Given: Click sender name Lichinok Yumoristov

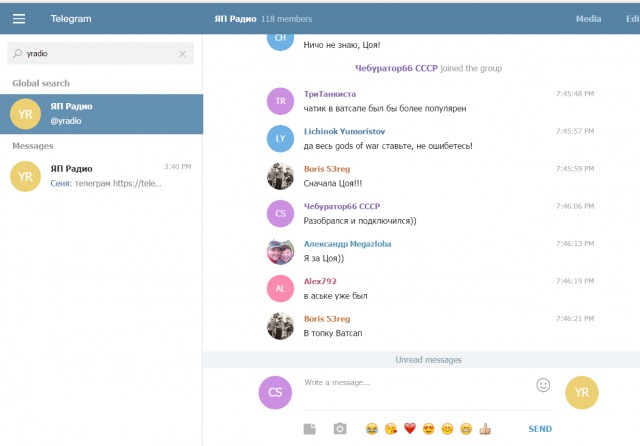Looking at the screenshot, I should pos(344,131).
